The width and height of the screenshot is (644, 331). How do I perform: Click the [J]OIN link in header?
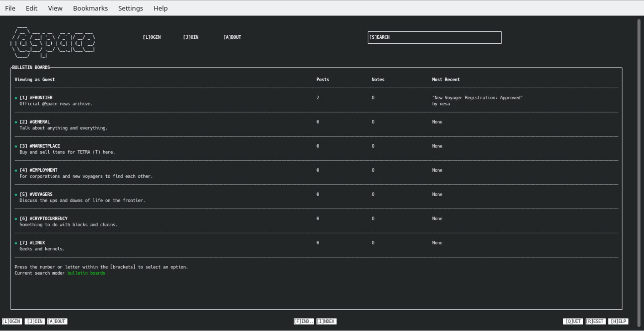[191, 37]
